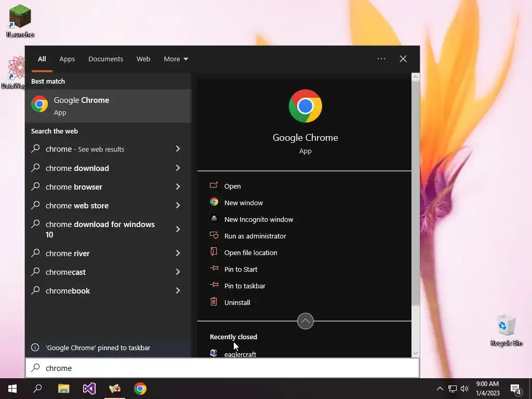Switch to the Apps tab
This screenshot has height=399, width=532.
click(67, 59)
